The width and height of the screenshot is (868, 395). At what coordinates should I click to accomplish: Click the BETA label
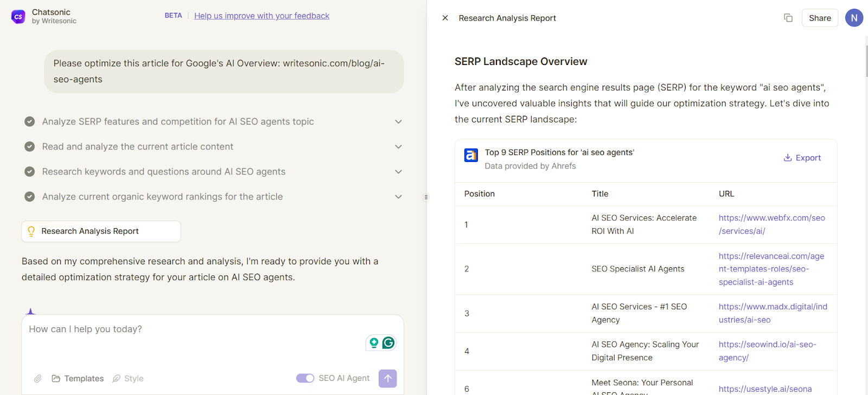(x=173, y=16)
